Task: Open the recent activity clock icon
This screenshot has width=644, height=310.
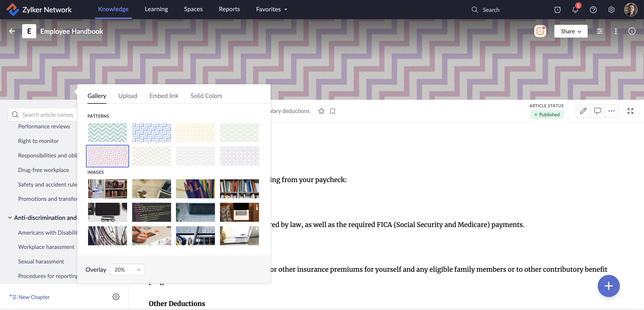Action: point(557,10)
